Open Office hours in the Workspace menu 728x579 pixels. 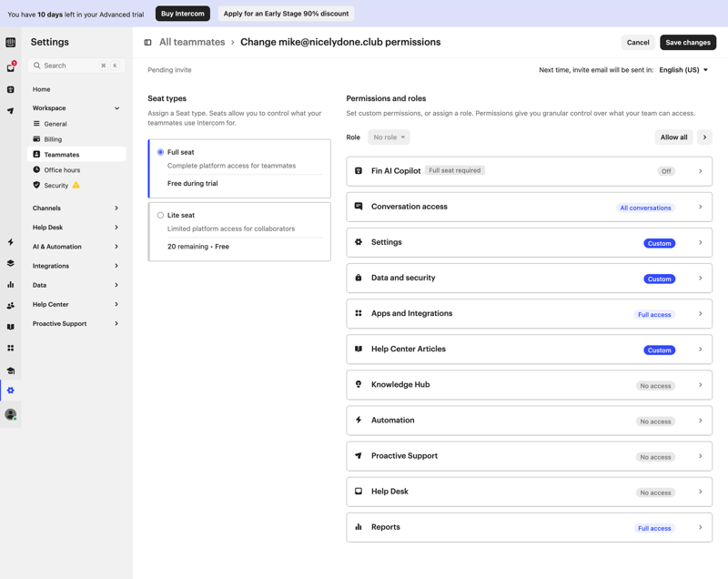(x=62, y=170)
